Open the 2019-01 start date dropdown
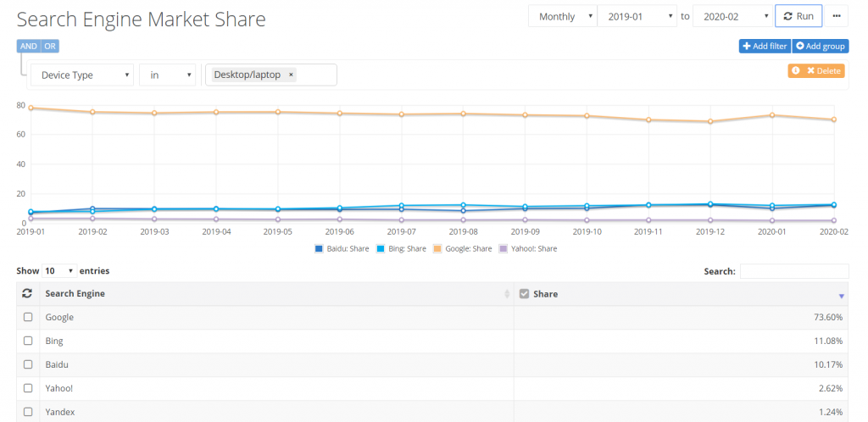This screenshot has height=422, width=868. (x=637, y=16)
